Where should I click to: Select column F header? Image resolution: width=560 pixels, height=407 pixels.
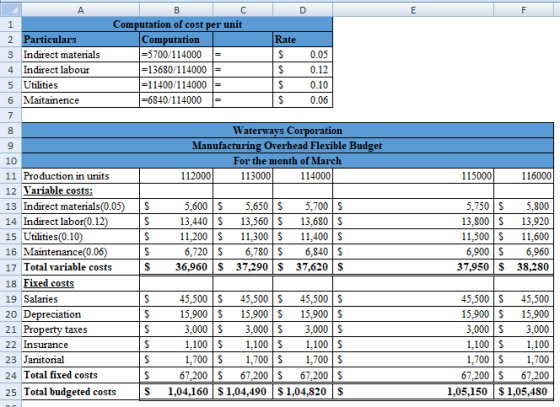tap(524, 10)
